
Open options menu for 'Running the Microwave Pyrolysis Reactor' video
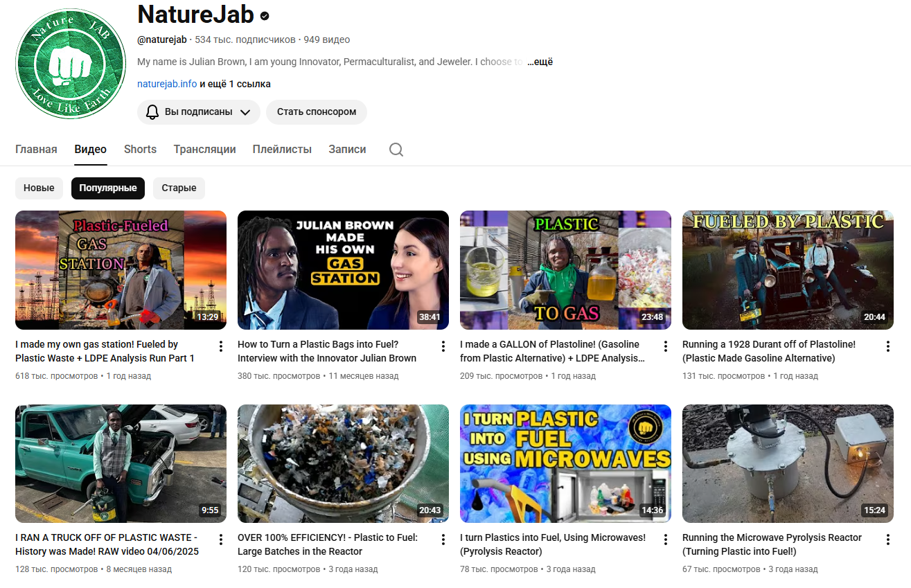pyautogui.click(x=888, y=540)
